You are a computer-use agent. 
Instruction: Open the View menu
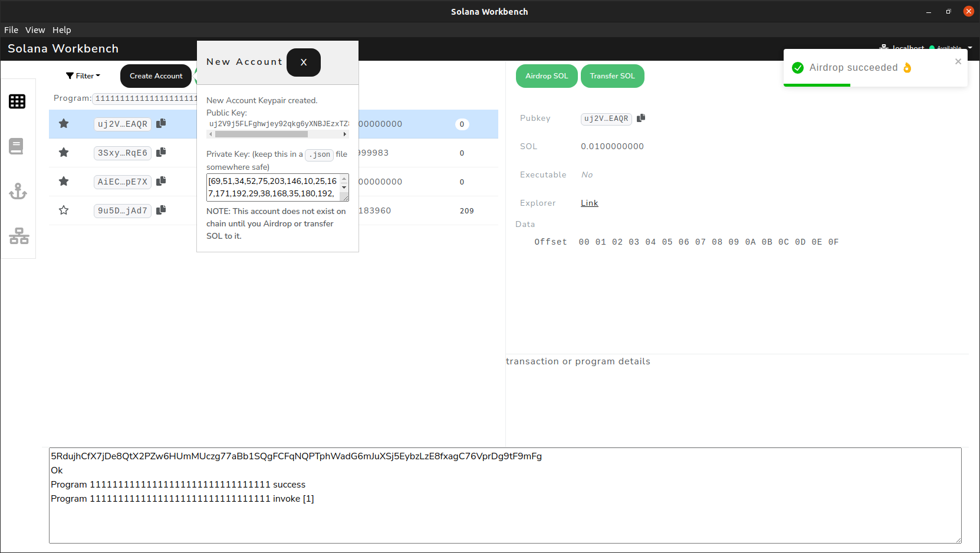coord(35,30)
